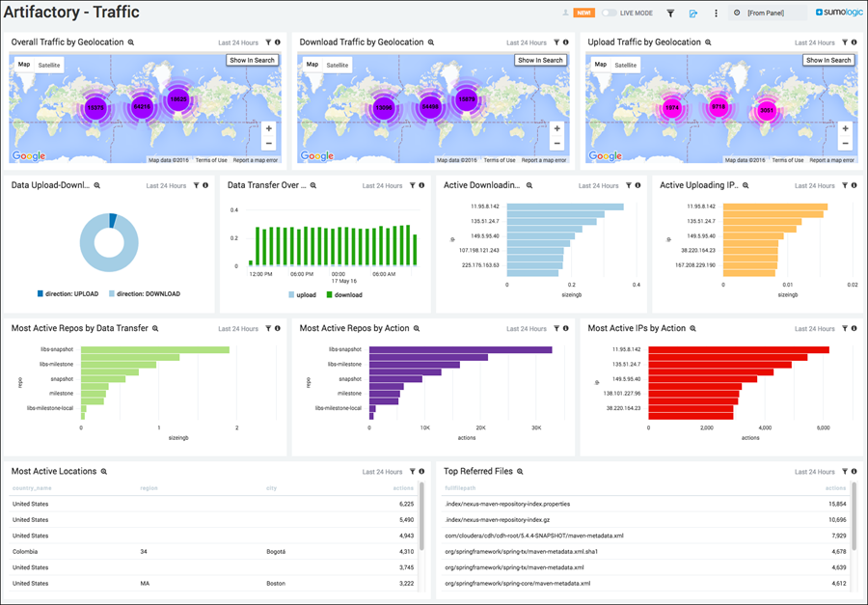Screen dimensions: 868x605
Task: Zoom in on Download Traffic map
Action: pyautogui.click(x=556, y=128)
